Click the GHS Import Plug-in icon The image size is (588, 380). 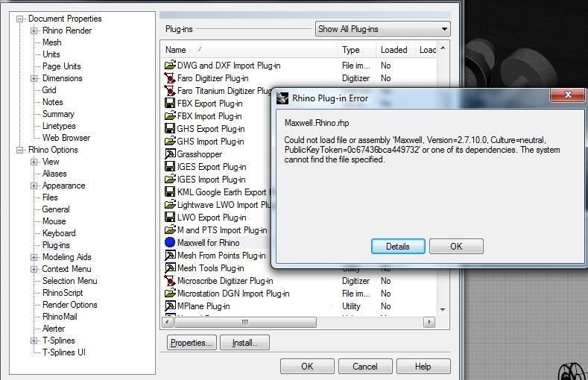coord(170,142)
